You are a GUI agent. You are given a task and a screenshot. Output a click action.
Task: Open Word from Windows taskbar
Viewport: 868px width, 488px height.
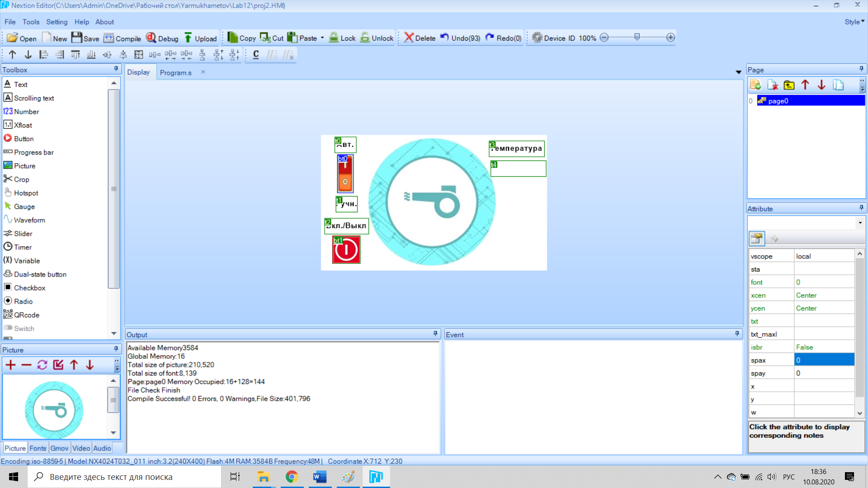320,477
